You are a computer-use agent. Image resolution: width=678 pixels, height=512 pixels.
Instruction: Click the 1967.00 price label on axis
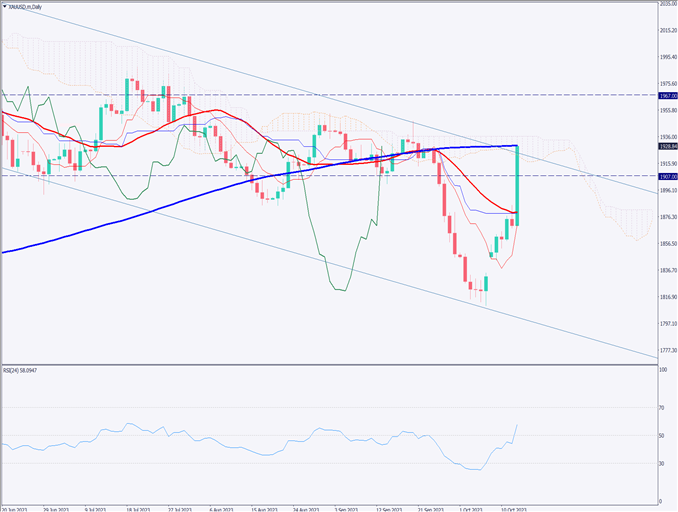(x=668, y=95)
